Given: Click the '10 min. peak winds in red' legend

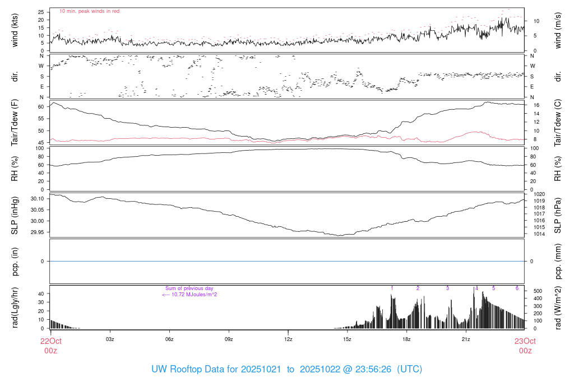Looking at the screenshot, I should pyautogui.click(x=89, y=11).
